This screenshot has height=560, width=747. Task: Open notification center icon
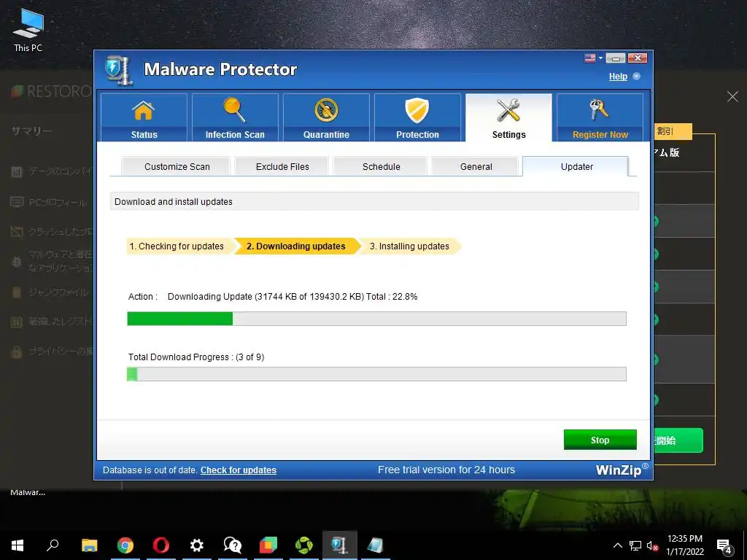tap(724, 546)
